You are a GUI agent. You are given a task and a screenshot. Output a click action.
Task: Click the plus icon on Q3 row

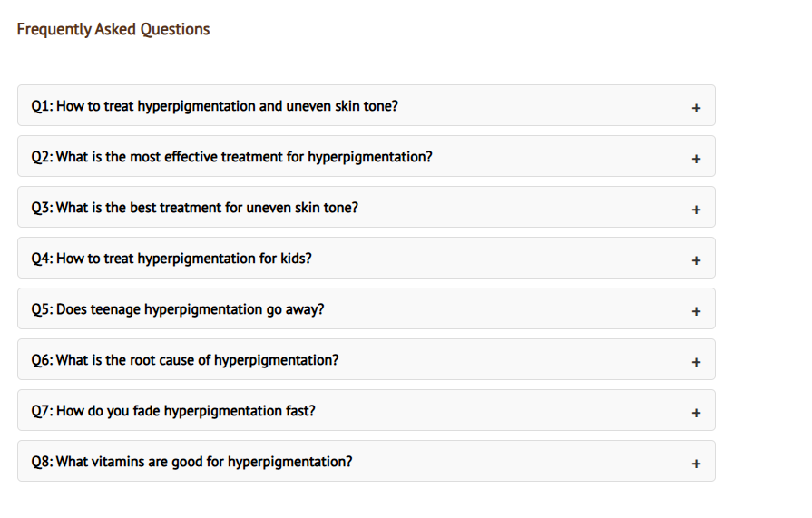coord(696,210)
